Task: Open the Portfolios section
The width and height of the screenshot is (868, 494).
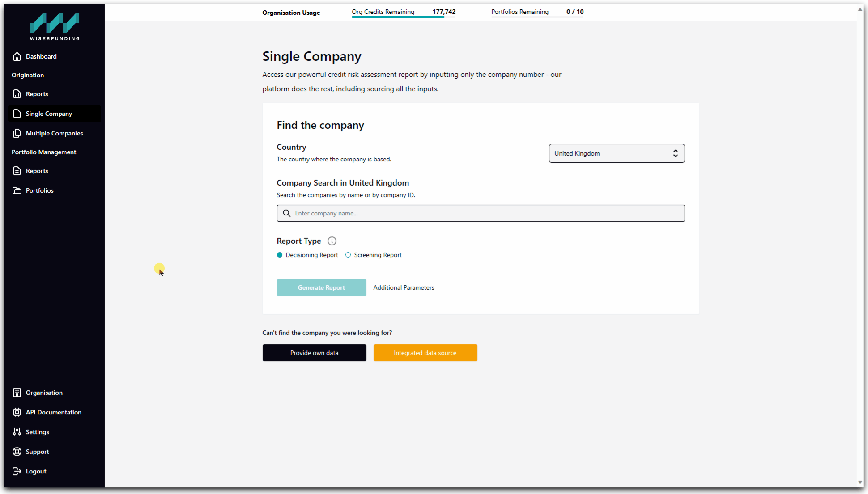Action: pyautogui.click(x=55, y=190)
